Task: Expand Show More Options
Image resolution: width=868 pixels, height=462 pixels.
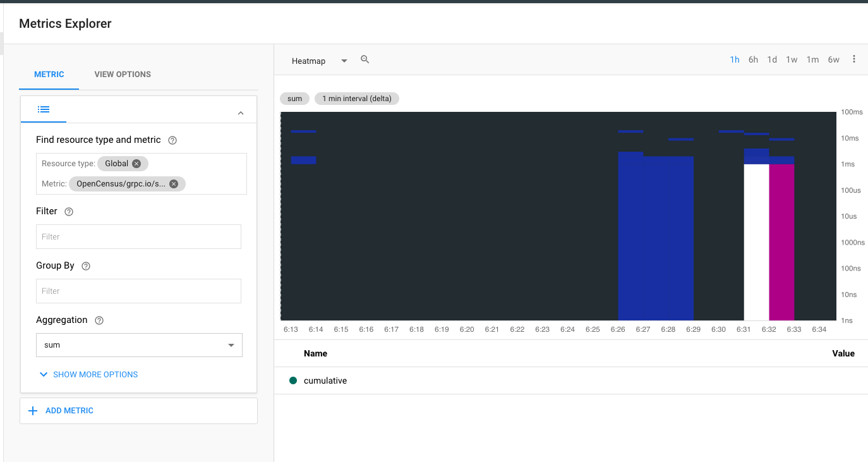Action: point(88,375)
